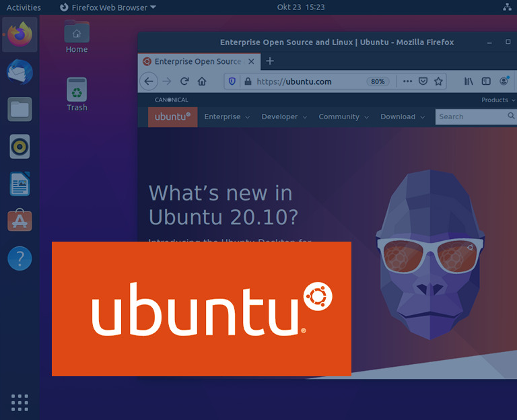Reload the ubuntu.com page
517x420 pixels.
184,81
